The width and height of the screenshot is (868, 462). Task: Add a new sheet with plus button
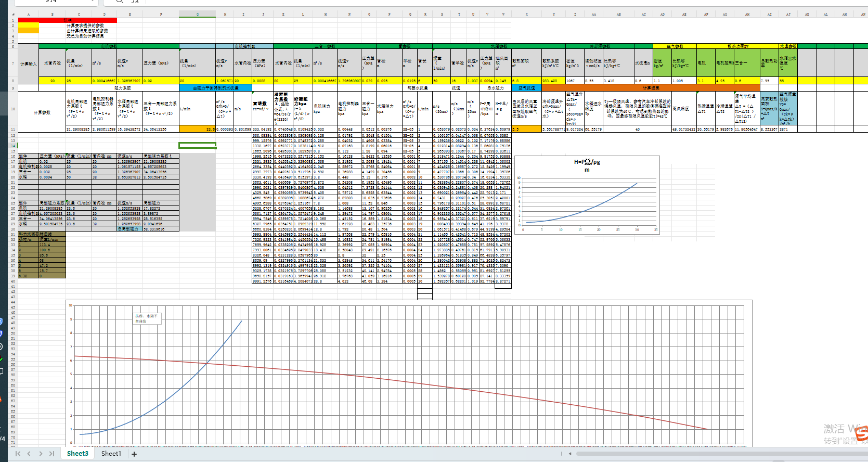134,454
